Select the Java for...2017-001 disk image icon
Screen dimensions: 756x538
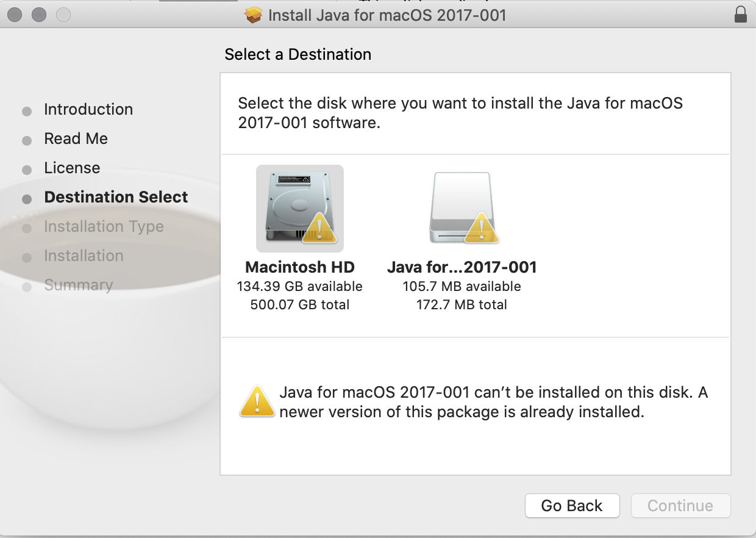click(x=462, y=209)
